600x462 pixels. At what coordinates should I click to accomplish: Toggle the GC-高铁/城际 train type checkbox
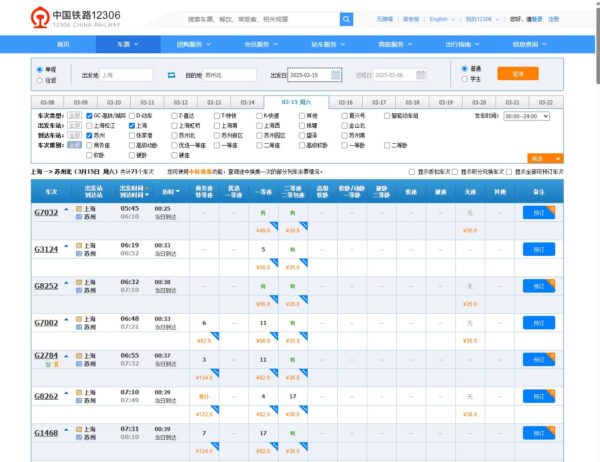click(90, 116)
